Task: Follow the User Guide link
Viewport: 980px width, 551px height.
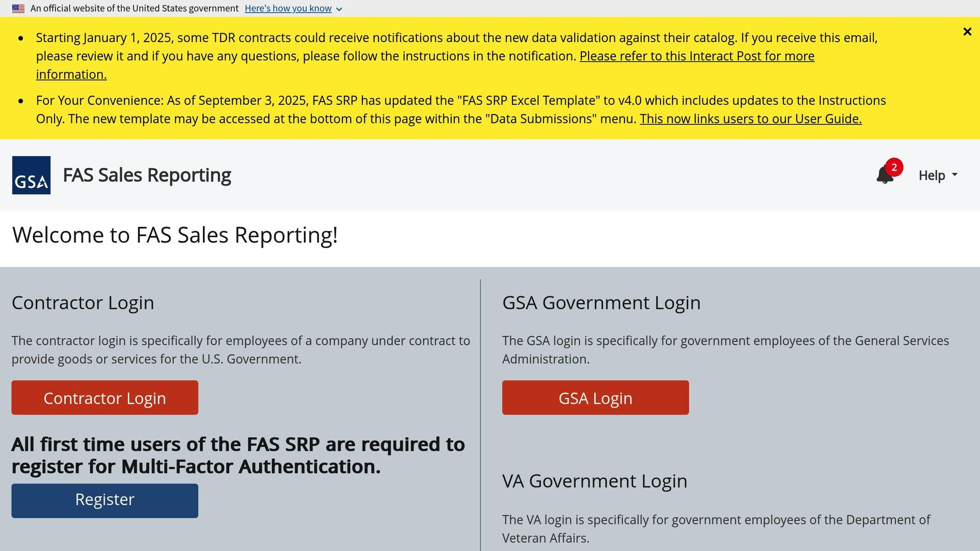Action: 750,119
